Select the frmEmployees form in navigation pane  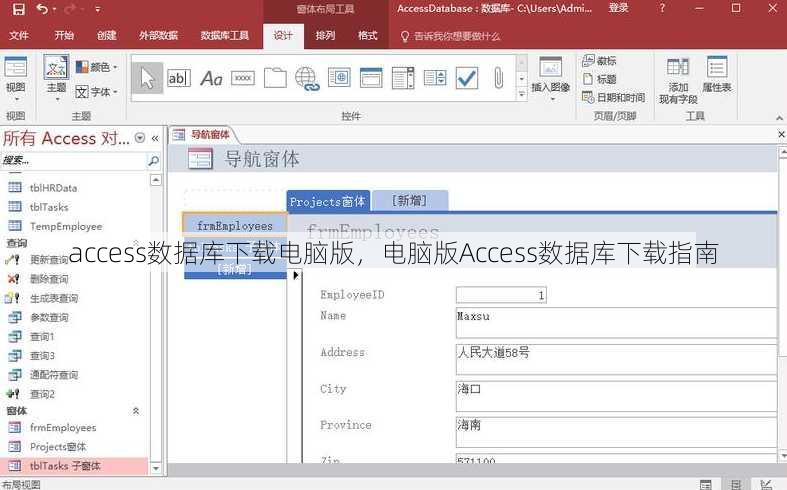click(x=63, y=427)
